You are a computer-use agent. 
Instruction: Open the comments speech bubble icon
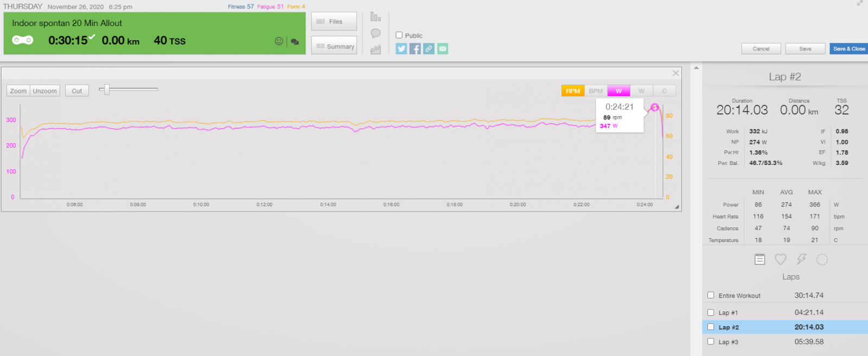point(295,42)
